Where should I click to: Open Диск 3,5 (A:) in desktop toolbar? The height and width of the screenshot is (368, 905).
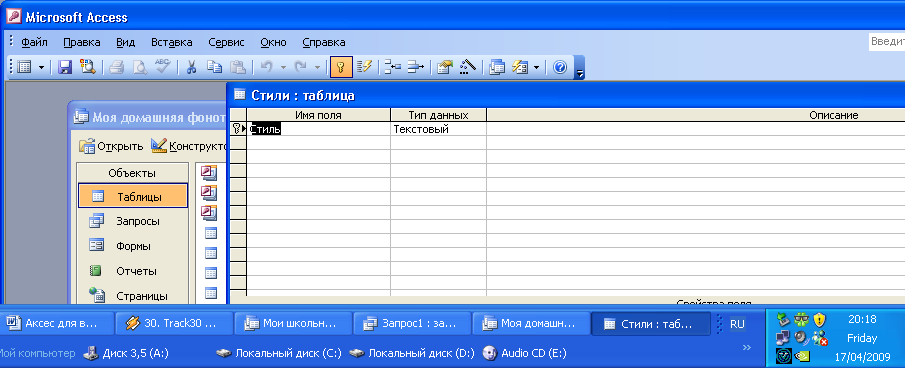(x=126, y=353)
